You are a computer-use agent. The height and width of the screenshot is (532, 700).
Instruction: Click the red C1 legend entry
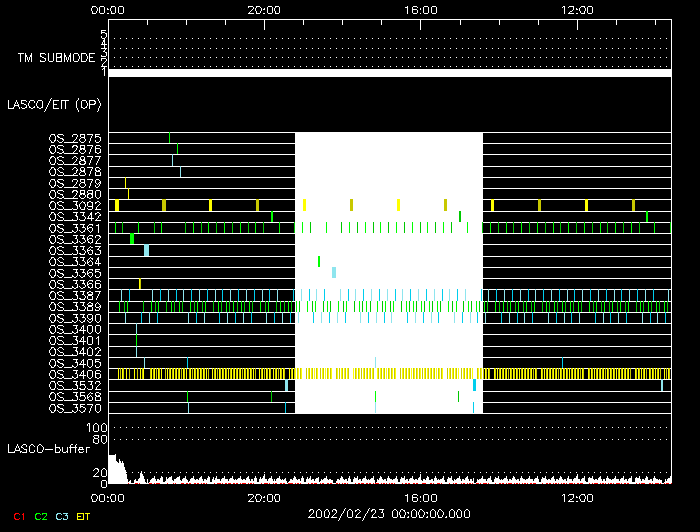tap(17, 517)
